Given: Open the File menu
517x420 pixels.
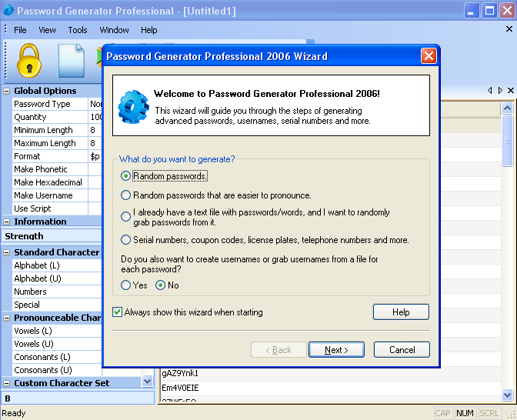Looking at the screenshot, I should coord(20,30).
